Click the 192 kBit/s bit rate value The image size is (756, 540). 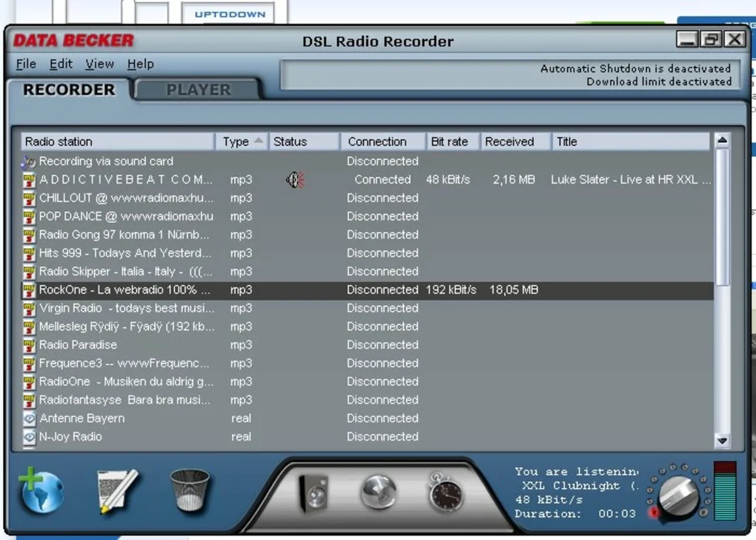click(451, 290)
